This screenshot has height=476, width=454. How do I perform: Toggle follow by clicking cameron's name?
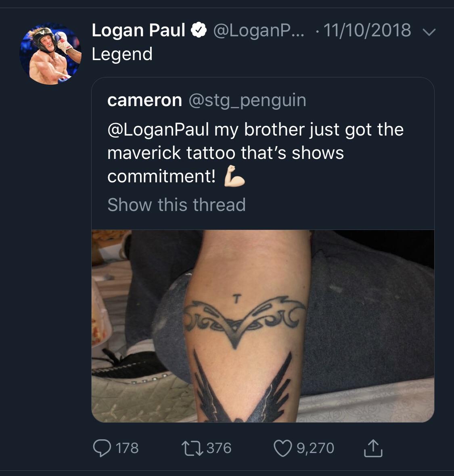(144, 100)
